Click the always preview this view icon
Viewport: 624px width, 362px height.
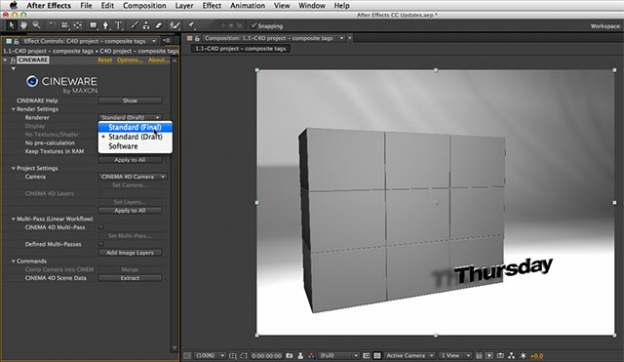coord(187,356)
